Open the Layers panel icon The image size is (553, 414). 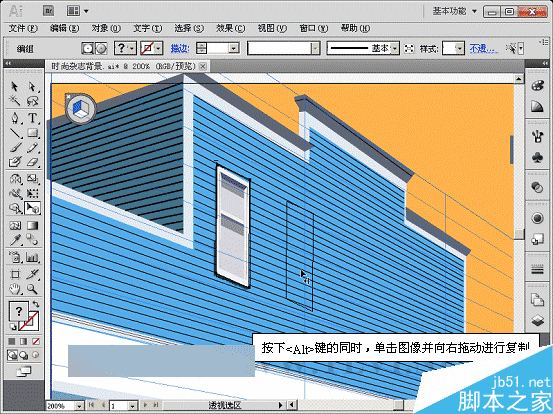[x=537, y=321]
